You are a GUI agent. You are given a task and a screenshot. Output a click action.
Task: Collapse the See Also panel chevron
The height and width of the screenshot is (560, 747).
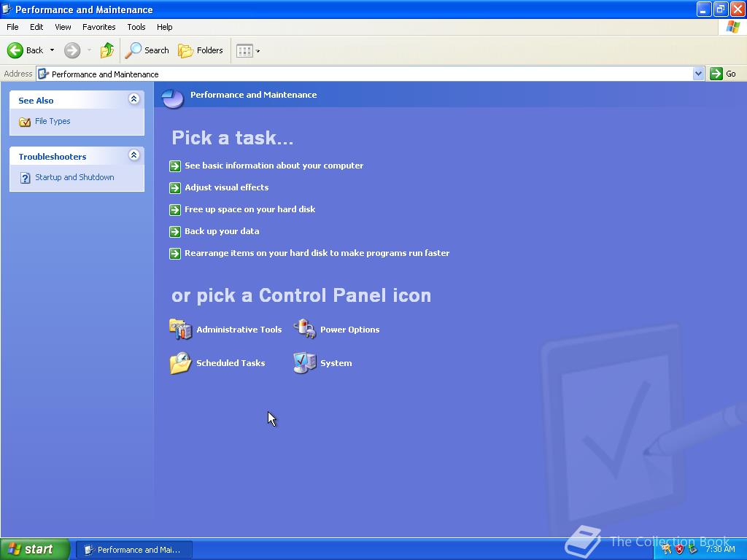pyautogui.click(x=134, y=99)
